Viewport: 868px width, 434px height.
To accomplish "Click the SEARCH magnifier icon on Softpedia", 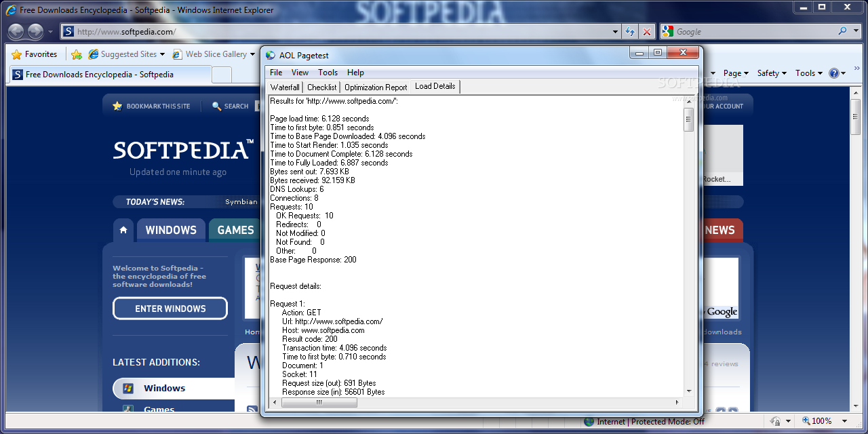I will tap(217, 106).
